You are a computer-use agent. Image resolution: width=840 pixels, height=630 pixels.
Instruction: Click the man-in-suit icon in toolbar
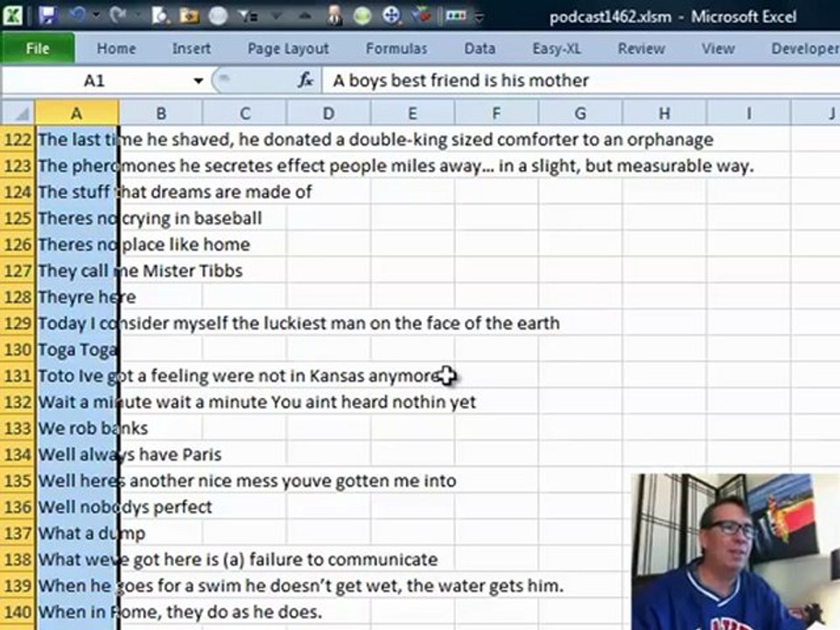click(x=335, y=16)
